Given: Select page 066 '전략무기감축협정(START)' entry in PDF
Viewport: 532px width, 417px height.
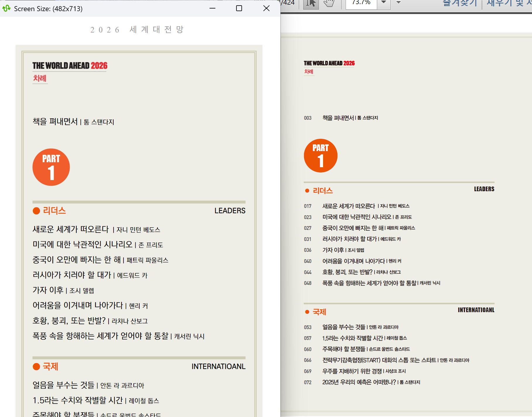Looking at the screenshot, I should [x=387, y=360].
